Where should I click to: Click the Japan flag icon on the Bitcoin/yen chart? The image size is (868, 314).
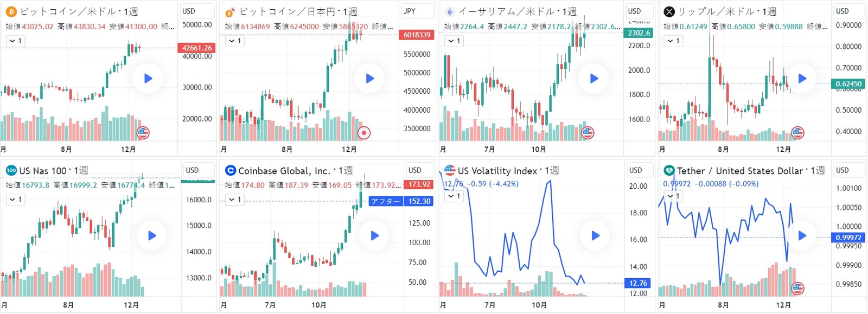[x=364, y=132]
